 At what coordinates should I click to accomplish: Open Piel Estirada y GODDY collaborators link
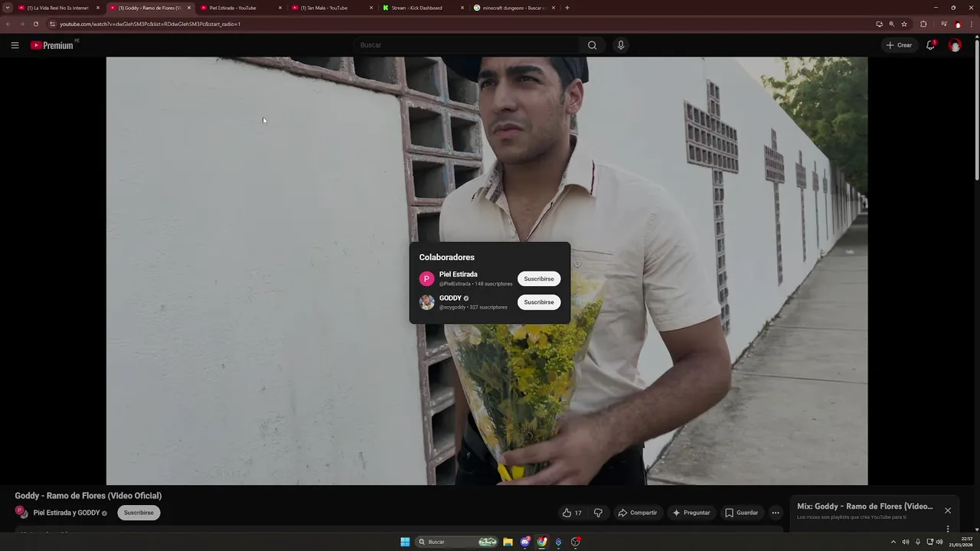[x=67, y=513]
